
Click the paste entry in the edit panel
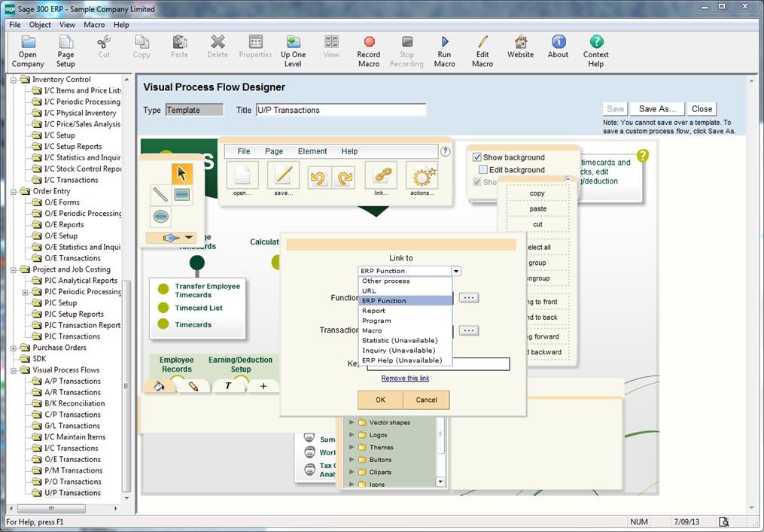tap(538, 209)
